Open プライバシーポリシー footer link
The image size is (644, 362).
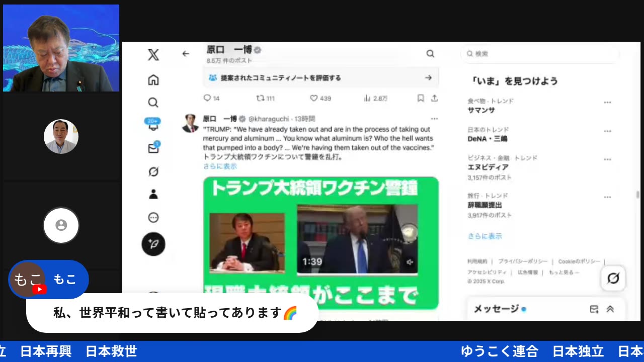[x=523, y=261]
